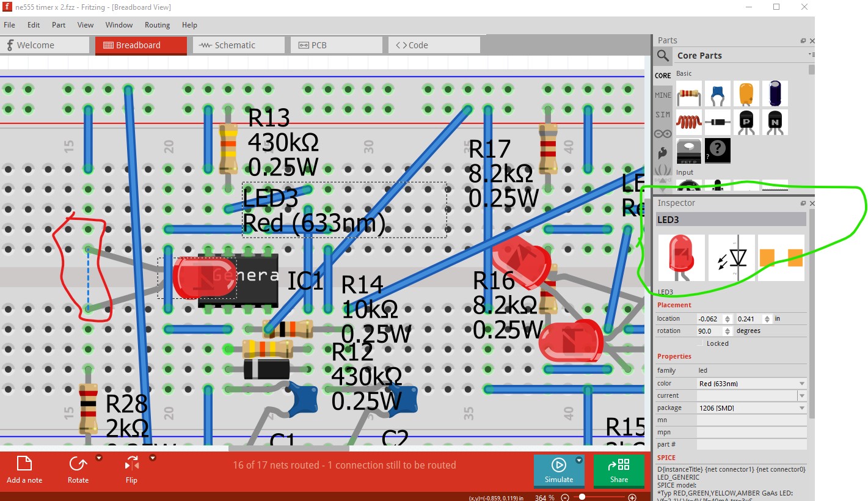Click the zoom in plus icon
The height and width of the screenshot is (501, 868).
[632, 497]
